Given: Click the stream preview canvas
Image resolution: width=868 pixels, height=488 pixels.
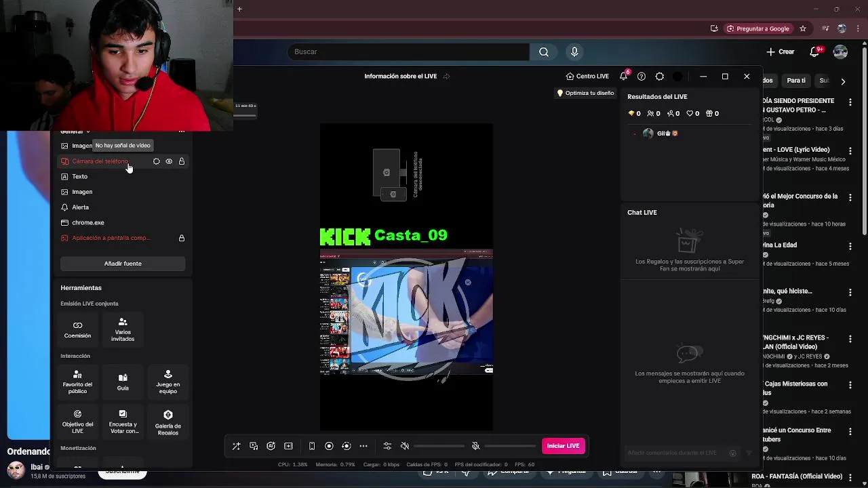Looking at the screenshot, I should point(407,277).
